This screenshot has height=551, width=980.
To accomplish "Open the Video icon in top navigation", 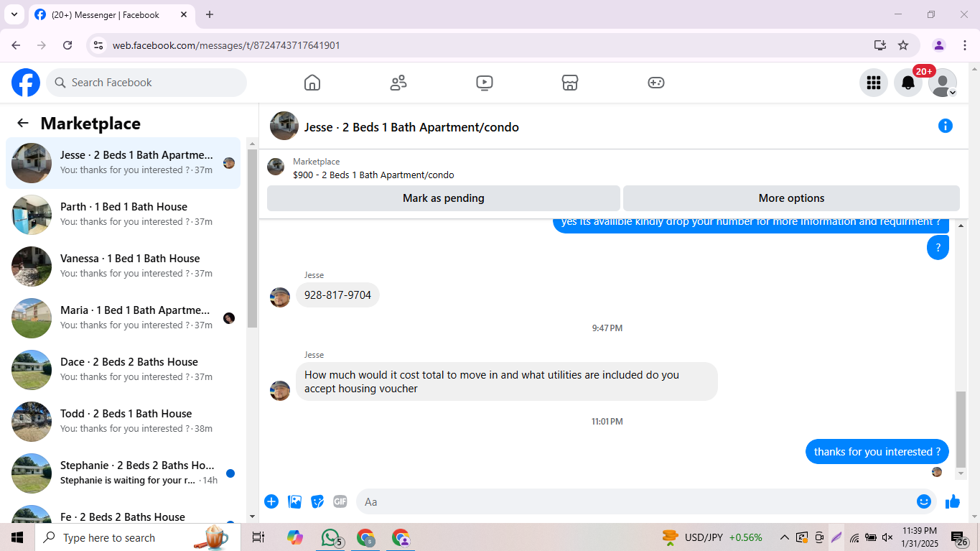I will (485, 83).
